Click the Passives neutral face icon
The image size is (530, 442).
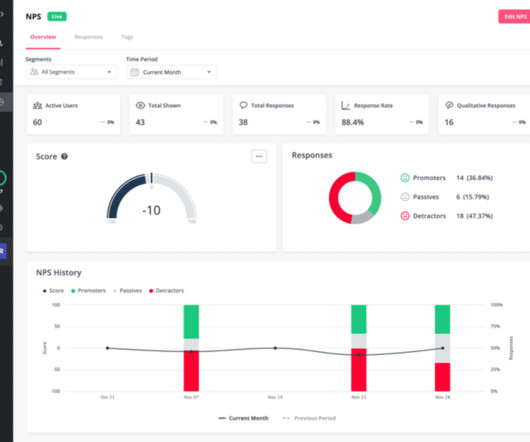click(x=405, y=197)
